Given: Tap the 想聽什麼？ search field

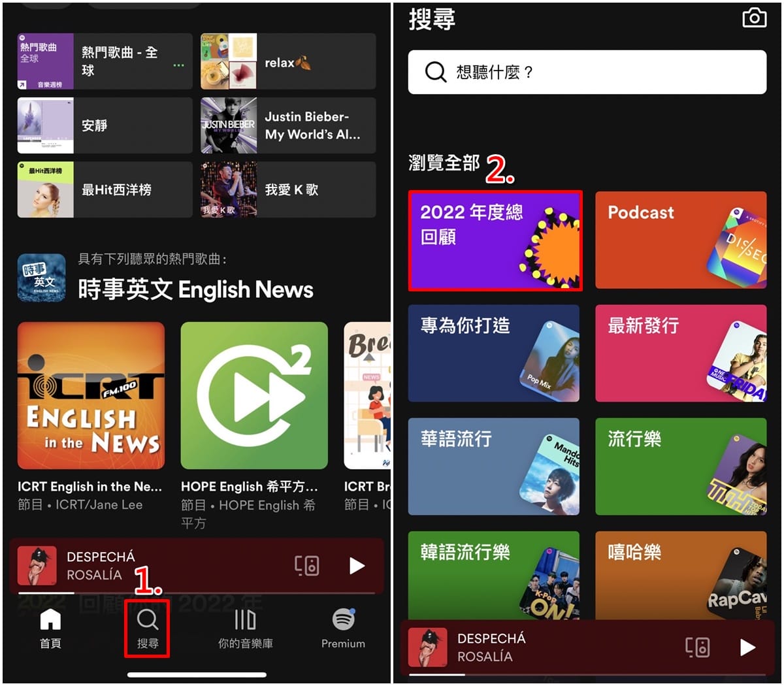Looking at the screenshot, I should [587, 72].
